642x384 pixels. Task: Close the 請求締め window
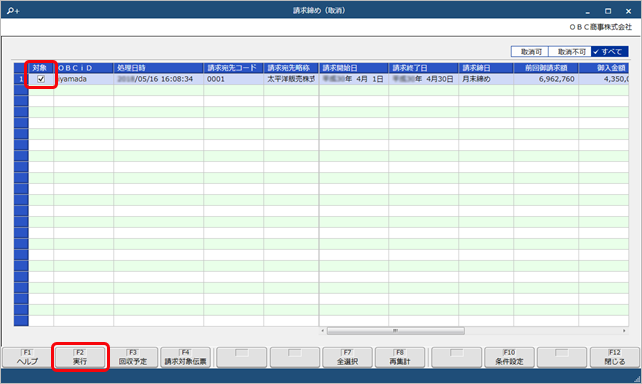click(x=628, y=11)
